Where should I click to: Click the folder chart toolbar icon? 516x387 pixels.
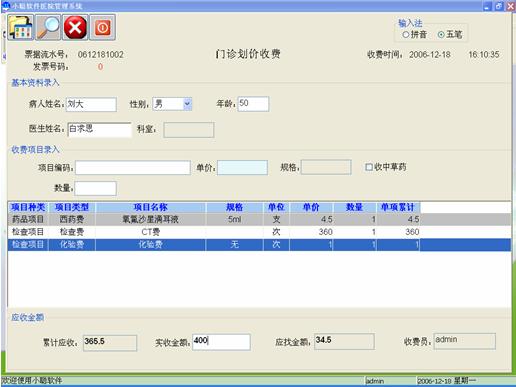[x=21, y=27]
